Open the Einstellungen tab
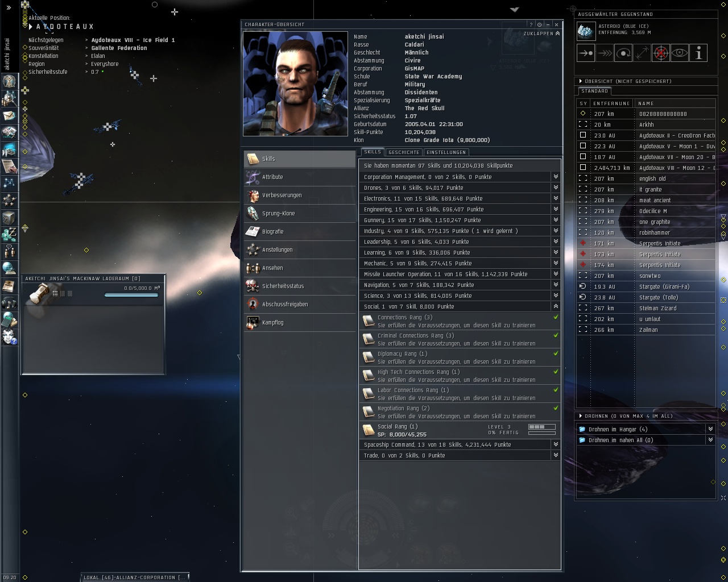The image size is (728, 582). point(446,152)
